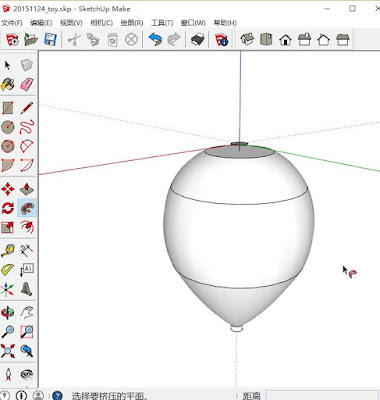This screenshot has height=400, width=380.
Task: Pick the Text label tool
Action: pos(27,269)
